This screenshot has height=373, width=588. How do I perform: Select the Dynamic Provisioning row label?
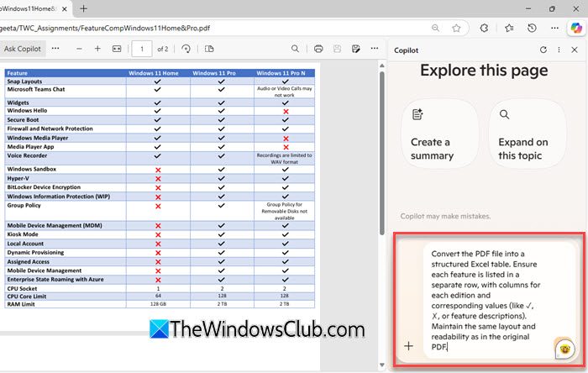pos(35,253)
